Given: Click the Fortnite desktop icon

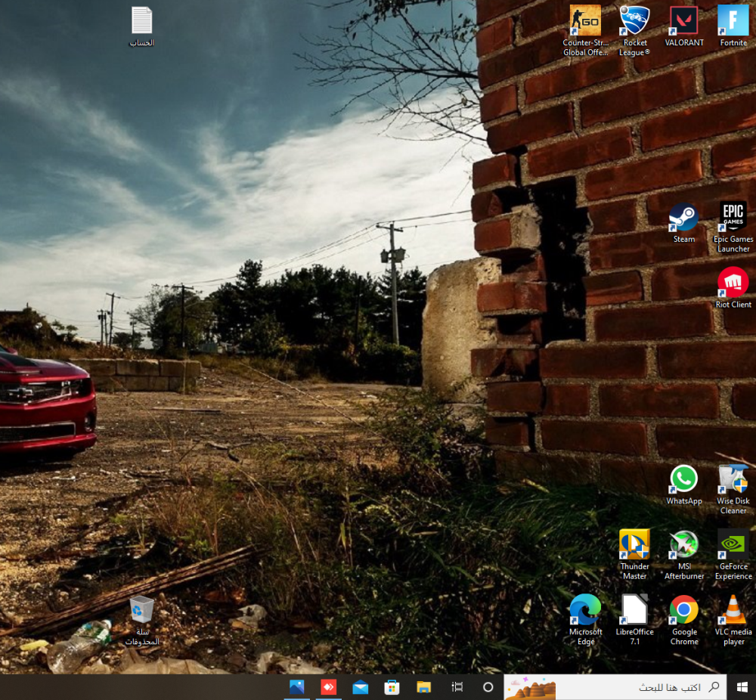Looking at the screenshot, I should [x=733, y=21].
